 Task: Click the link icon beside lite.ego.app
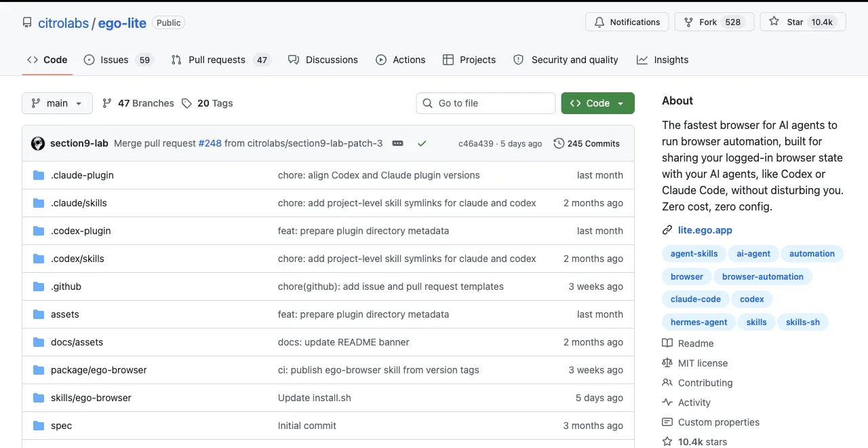(x=667, y=230)
